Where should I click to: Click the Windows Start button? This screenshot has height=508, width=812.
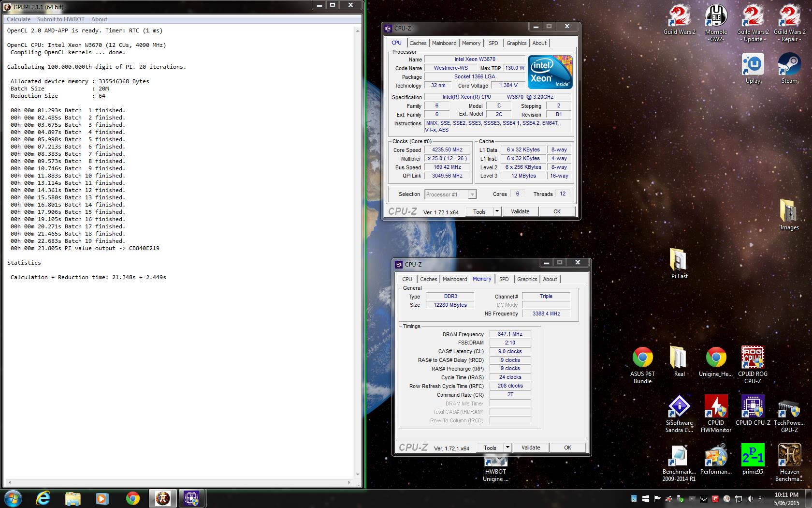point(13,498)
